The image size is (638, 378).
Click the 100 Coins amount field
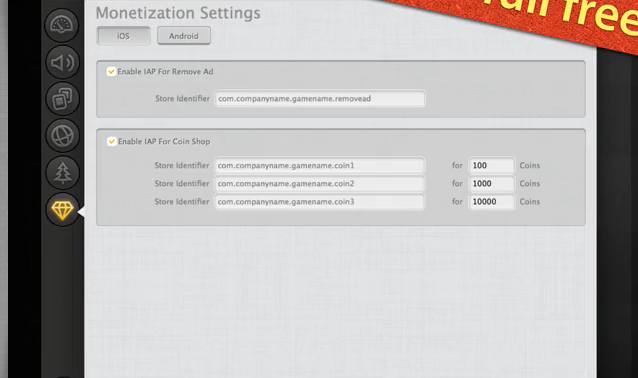pyautogui.click(x=492, y=166)
